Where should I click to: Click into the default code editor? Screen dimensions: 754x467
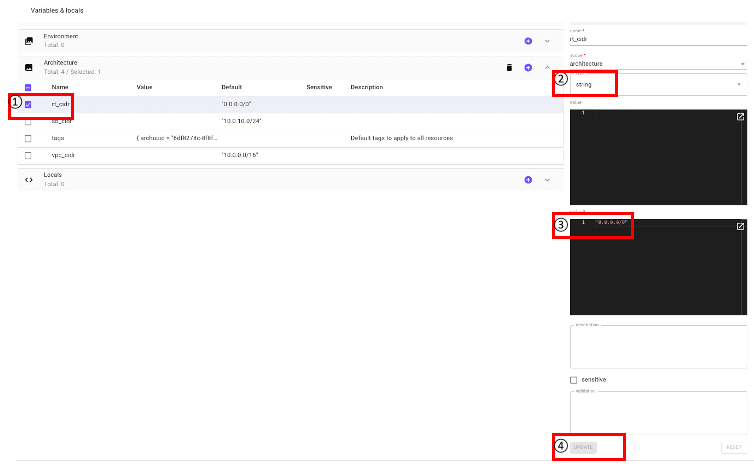[x=658, y=267]
